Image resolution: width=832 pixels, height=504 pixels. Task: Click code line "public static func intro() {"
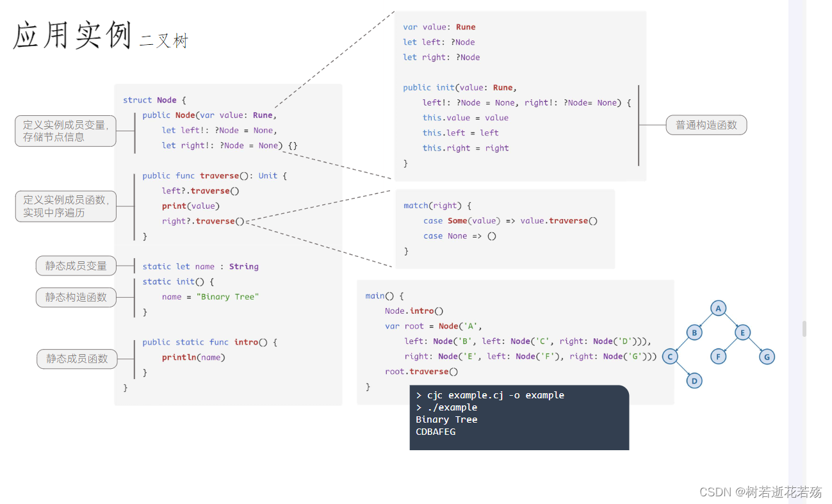[x=210, y=342]
